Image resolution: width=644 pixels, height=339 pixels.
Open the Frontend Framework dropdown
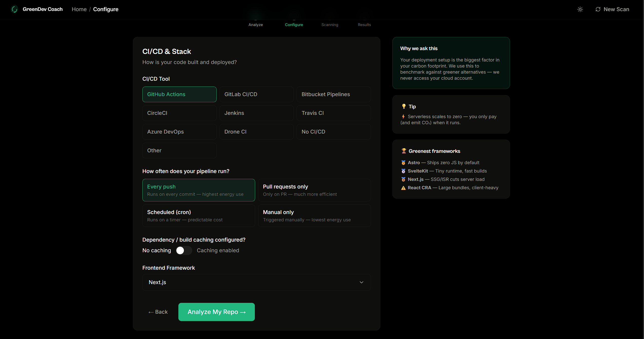256,282
